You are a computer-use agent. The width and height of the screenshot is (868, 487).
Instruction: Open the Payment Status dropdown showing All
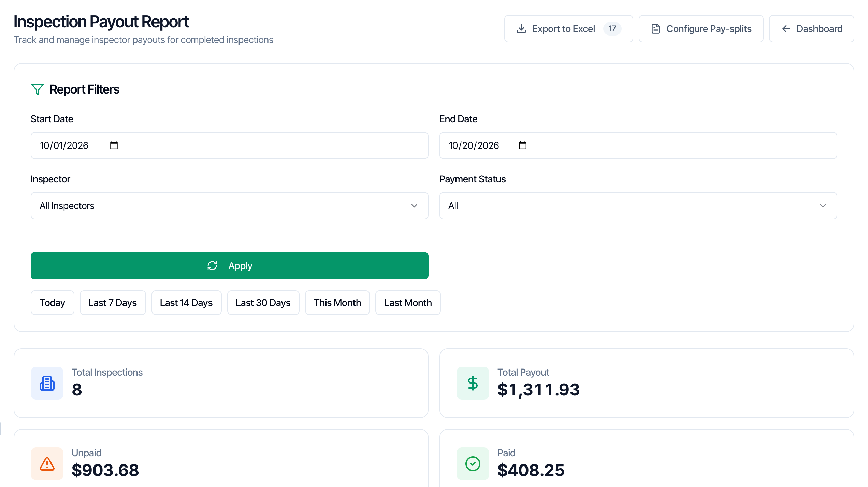pyautogui.click(x=638, y=206)
